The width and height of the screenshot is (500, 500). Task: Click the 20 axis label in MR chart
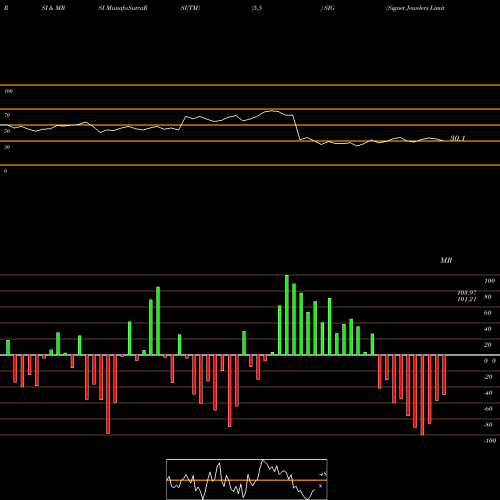click(x=488, y=345)
